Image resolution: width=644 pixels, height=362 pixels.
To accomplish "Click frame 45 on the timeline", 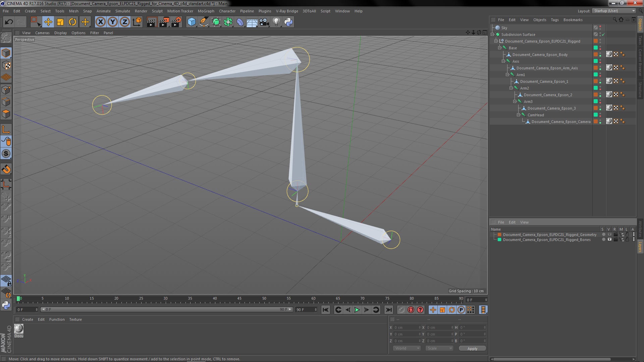I will (239, 298).
